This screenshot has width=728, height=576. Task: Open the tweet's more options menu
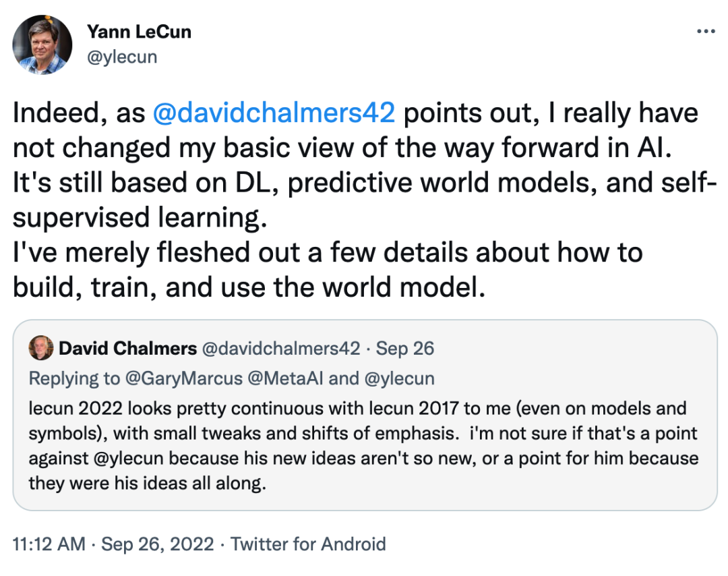[x=705, y=32]
